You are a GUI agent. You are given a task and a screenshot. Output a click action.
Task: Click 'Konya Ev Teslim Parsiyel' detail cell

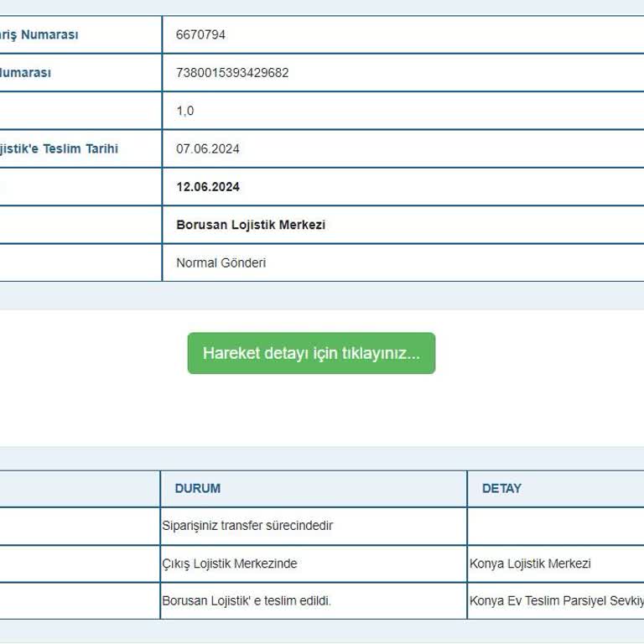coord(556,601)
